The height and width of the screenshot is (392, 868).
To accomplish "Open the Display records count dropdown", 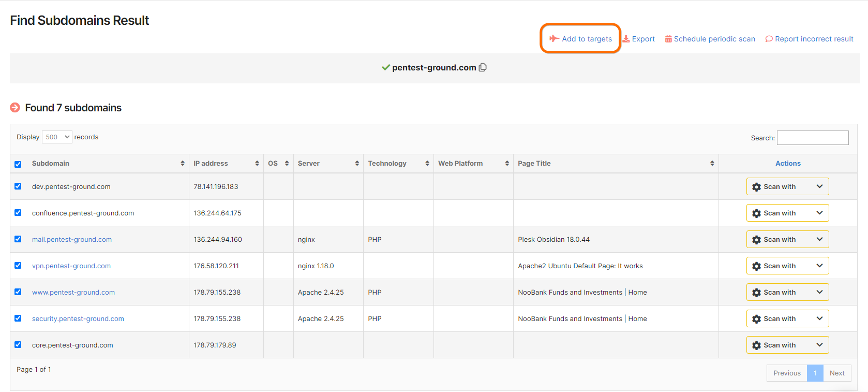I will pos(57,137).
